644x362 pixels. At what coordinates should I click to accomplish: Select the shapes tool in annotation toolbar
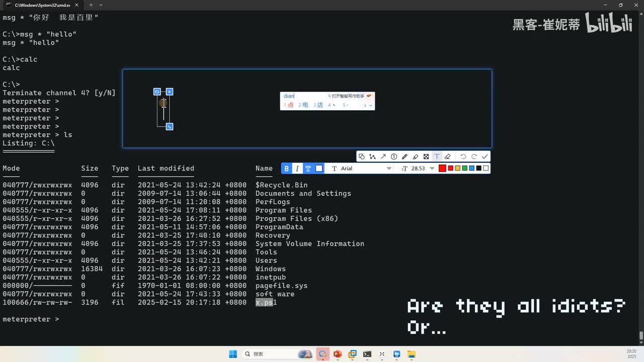click(362, 157)
